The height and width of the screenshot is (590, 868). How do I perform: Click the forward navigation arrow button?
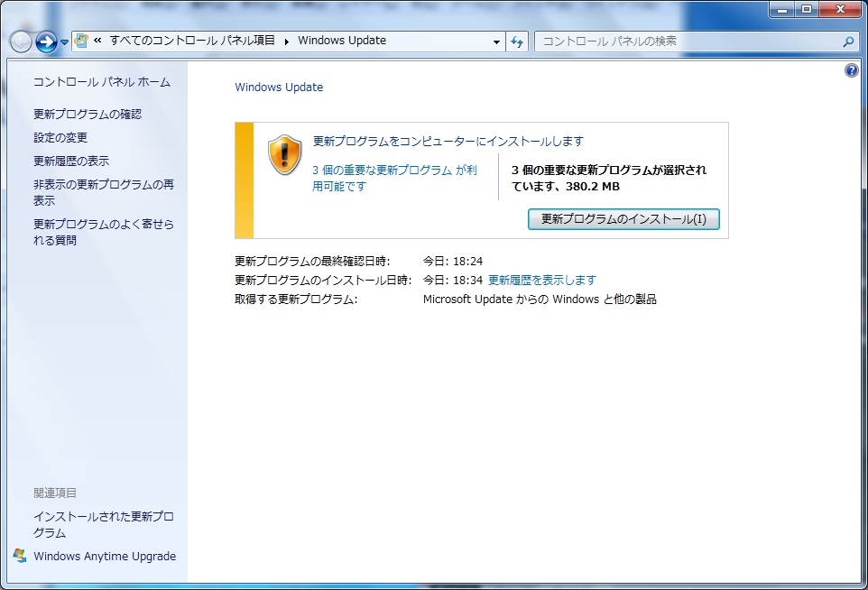point(46,41)
